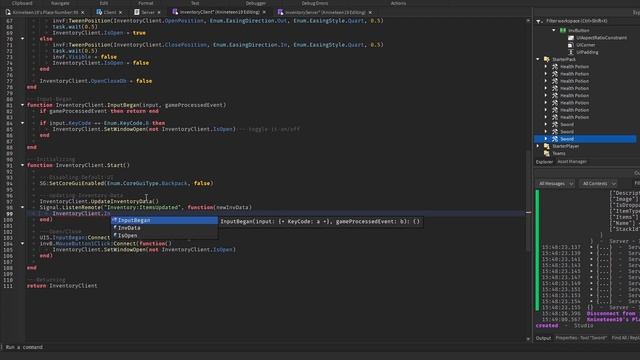The height and width of the screenshot is (360, 640).
Task: Click the UICorner item icon
Action: [x=571, y=45]
